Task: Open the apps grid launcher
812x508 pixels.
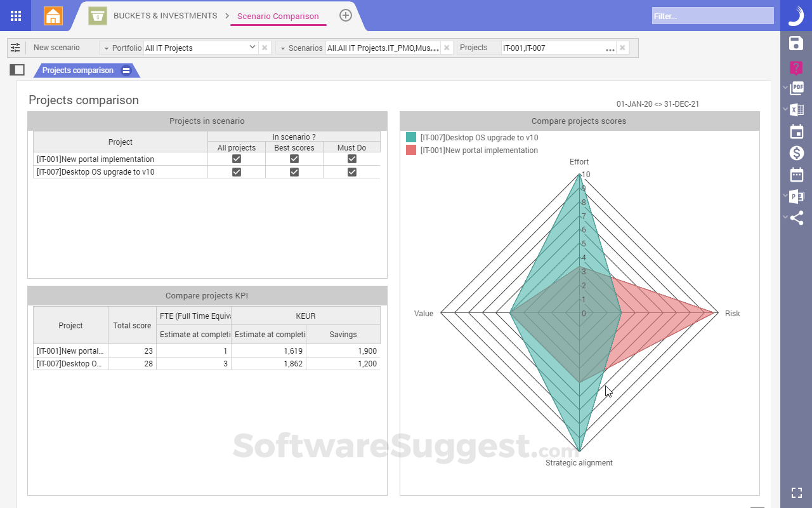Action: (15, 15)
